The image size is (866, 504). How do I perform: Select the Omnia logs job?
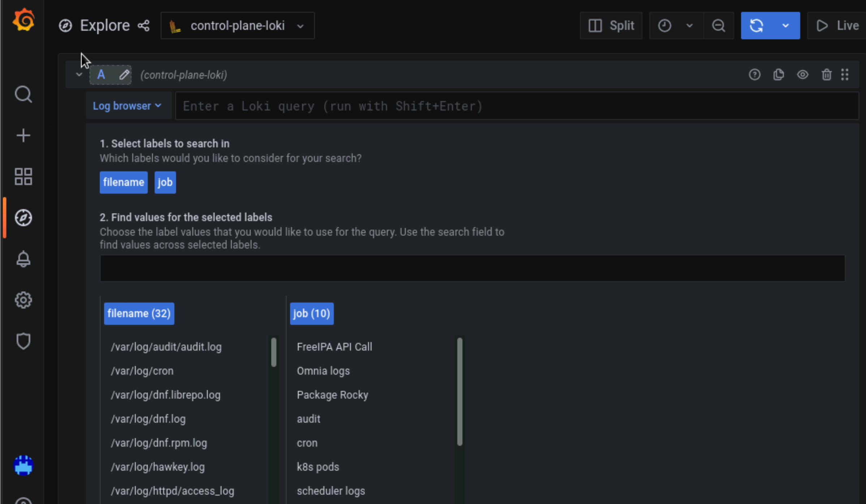(x=323, y=371)
